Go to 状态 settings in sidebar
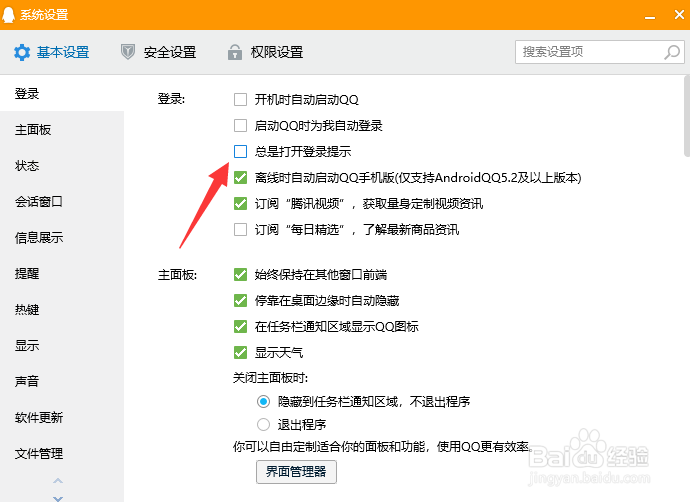690x502 pixels. coord(62,166)
